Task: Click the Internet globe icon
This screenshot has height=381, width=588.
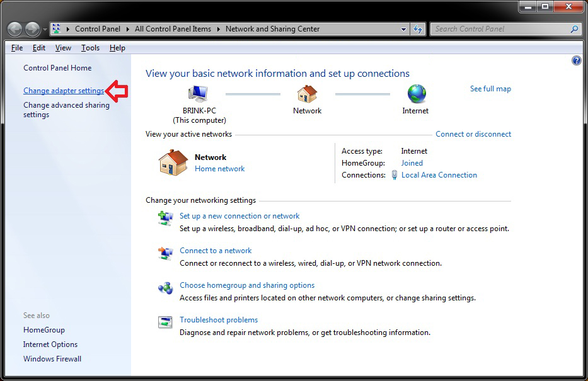Action: tap(417, 94)
